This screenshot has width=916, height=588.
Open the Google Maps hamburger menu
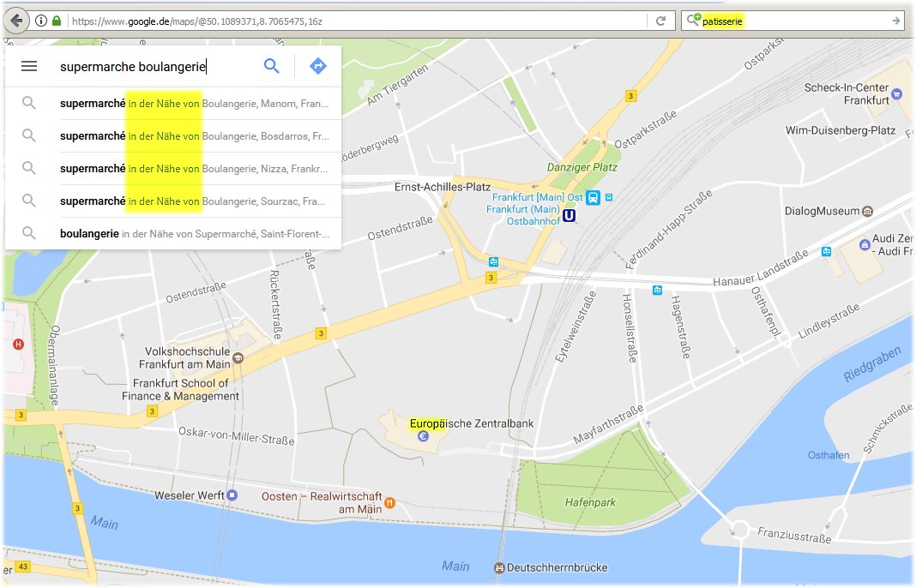pyautogui.click(x=29, y=66)
